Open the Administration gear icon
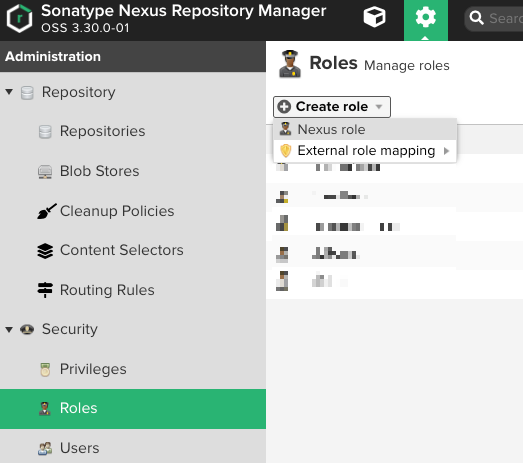The height and width of the screenshot is (463, 523). (x=426, y=17)
